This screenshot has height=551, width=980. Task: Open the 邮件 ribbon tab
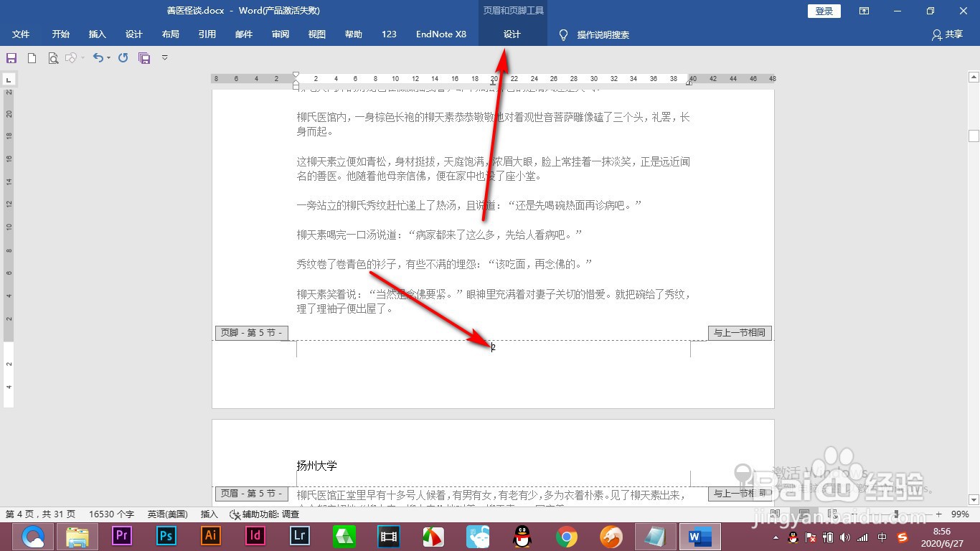[244, 34]
